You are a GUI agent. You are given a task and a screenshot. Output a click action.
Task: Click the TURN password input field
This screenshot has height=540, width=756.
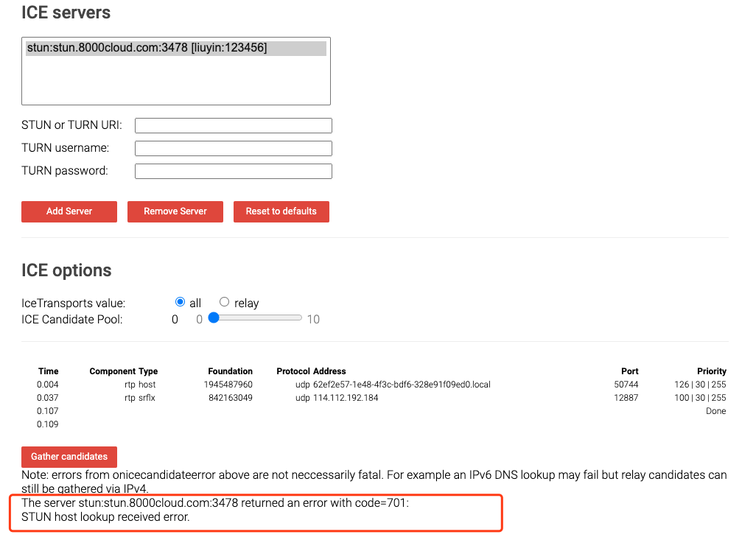[234, 171]
